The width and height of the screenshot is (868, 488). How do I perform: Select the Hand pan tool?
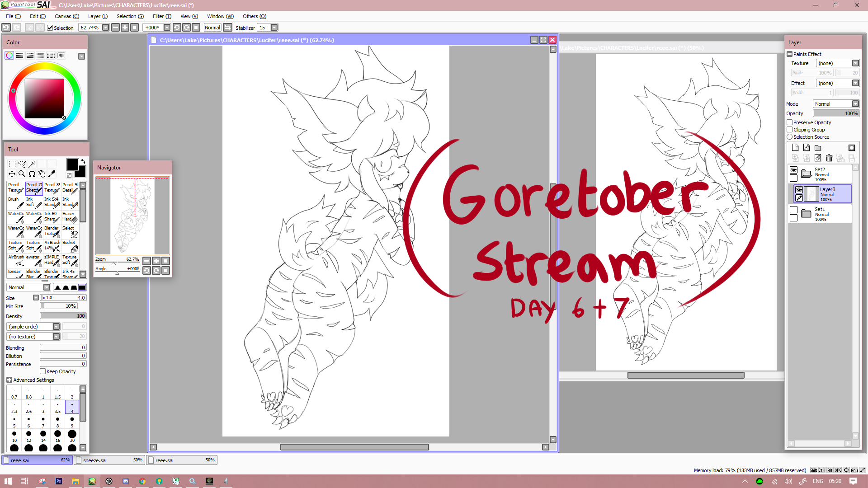tap(42, 174)
